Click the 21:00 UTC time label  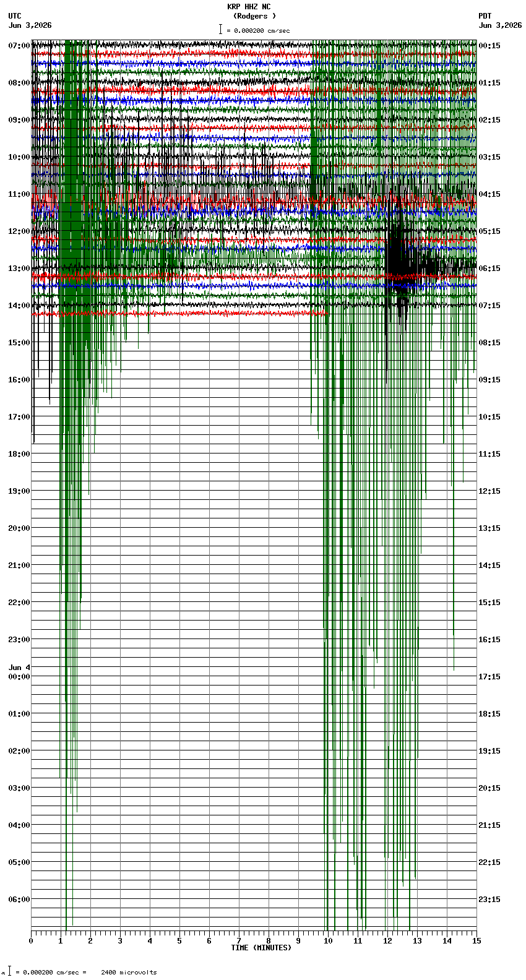(x=19, y=565)
